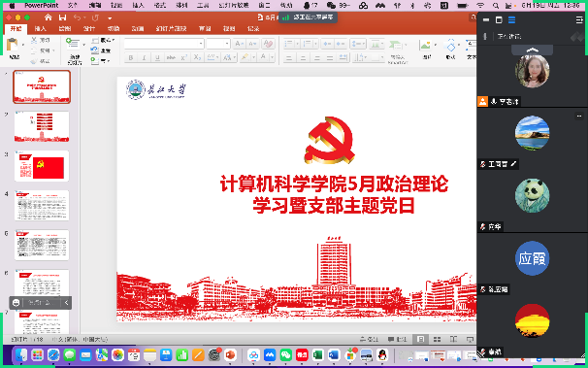Toggle Italic formatting button
Image resolution: width=588 pixels, height=368 pixels.
click(144, 57)
